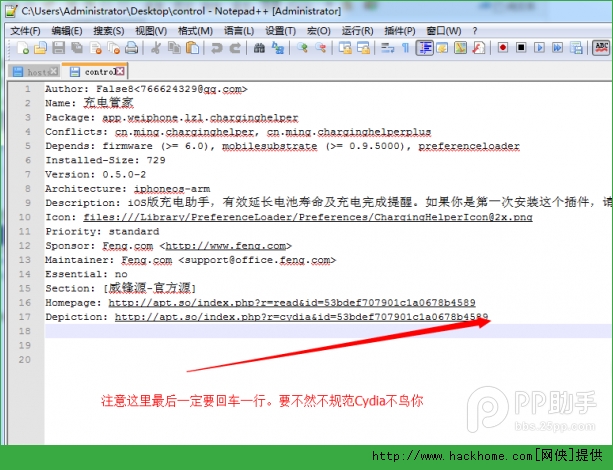Viewport: 613px width, 470px height.
Task: Close the hosts tab
Action: pyautogui.click(x=54, y=71)
